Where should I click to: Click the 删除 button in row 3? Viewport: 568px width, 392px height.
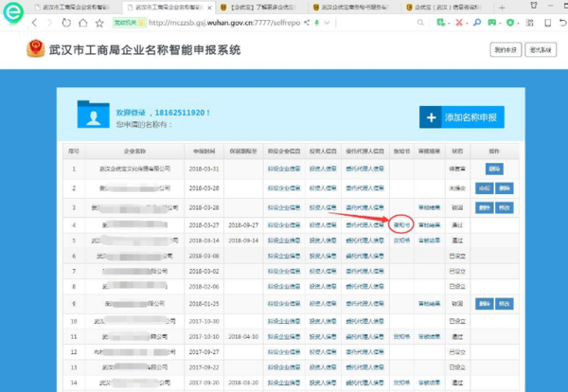(x=485, y=207)
